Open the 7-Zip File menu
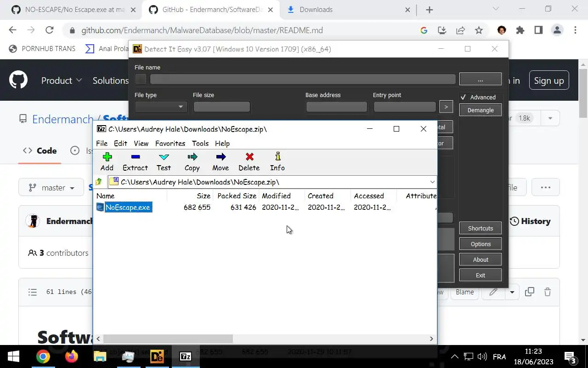588x368 pixels. point(102,144)
